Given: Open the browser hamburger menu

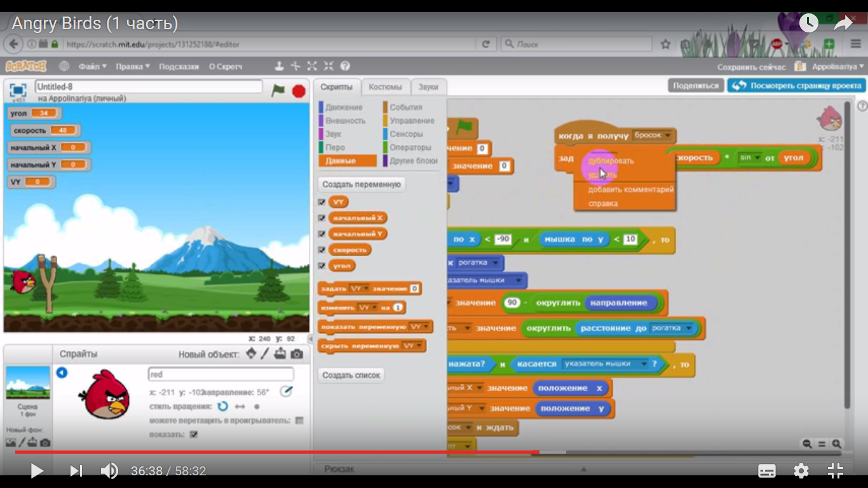Looking at the screenshot, I should pyautogui.click(x=855, y=44).
